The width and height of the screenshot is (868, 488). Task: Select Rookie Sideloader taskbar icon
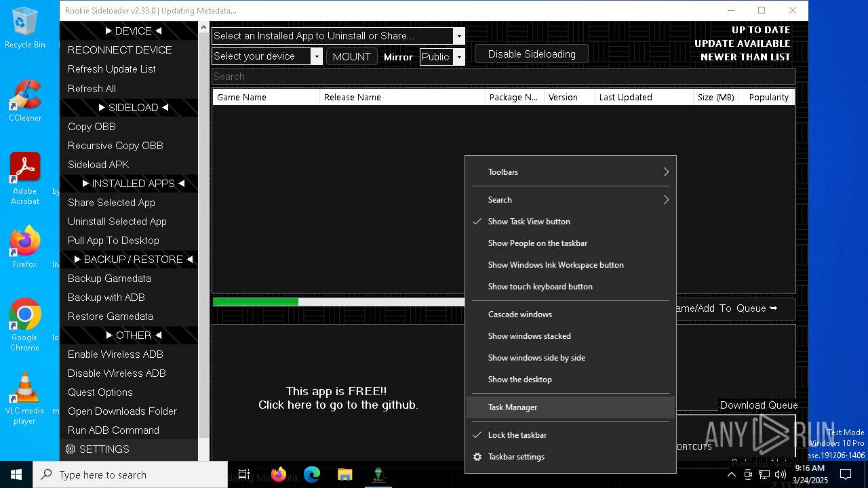(x=379, y=474)
